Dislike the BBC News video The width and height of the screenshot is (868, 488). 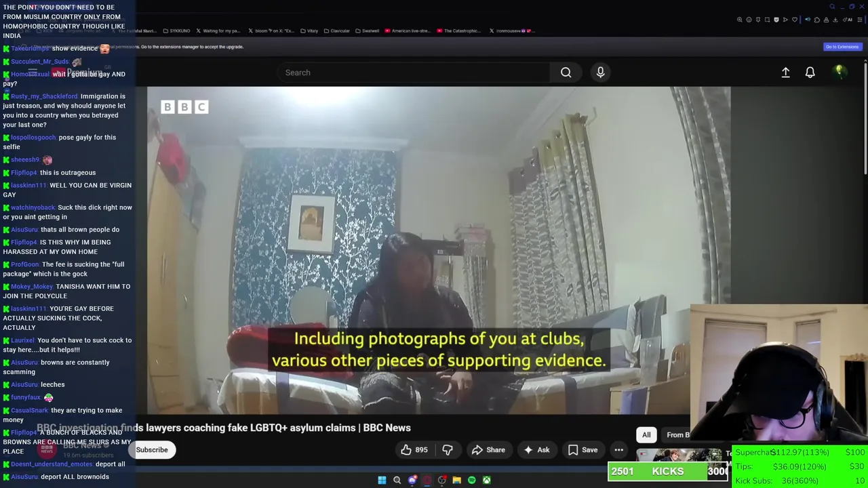tap(448, 450)
